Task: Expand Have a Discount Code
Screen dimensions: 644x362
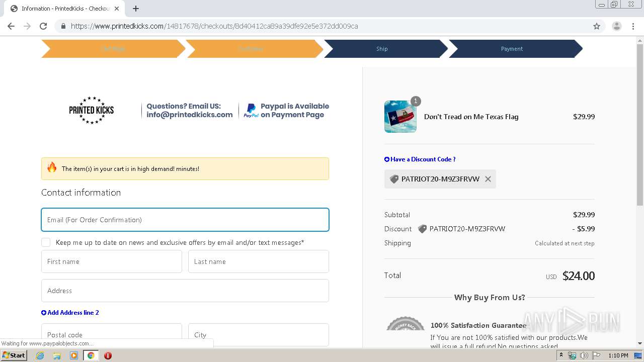Action: pyautogui.click(x=420, y=159)
